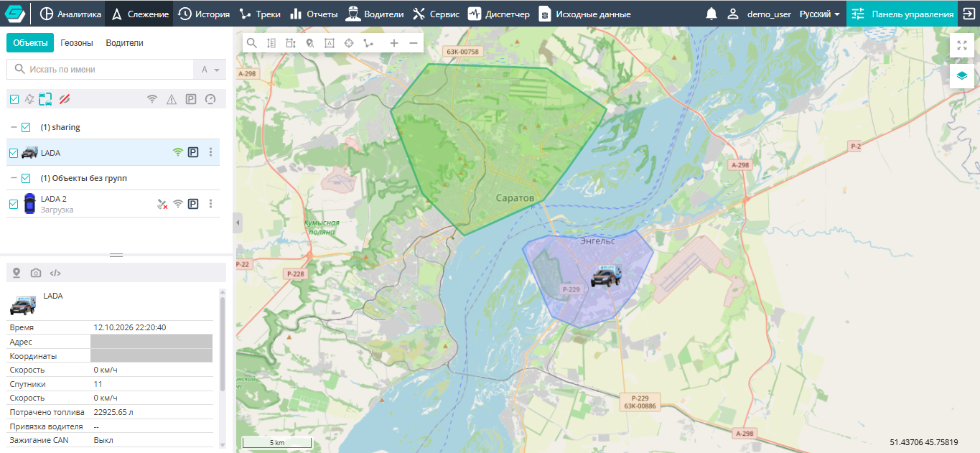Open the map layers selector
The image size is (980, 453).
point(962,75)
